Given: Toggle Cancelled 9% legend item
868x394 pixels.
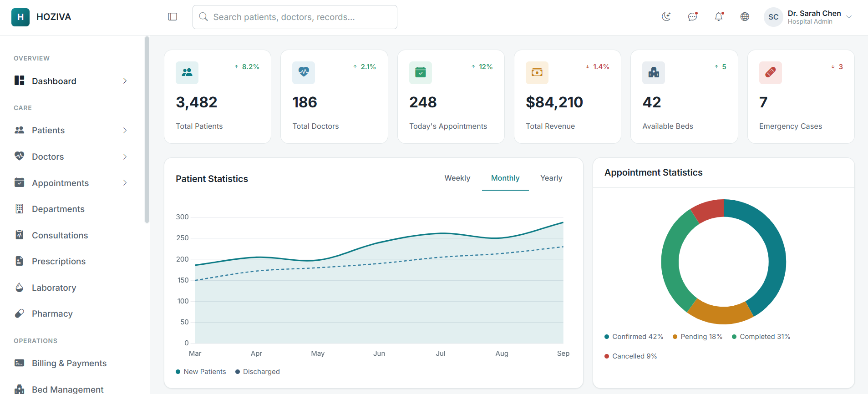Looking at the screenshot, I should (x=630, y=356).
